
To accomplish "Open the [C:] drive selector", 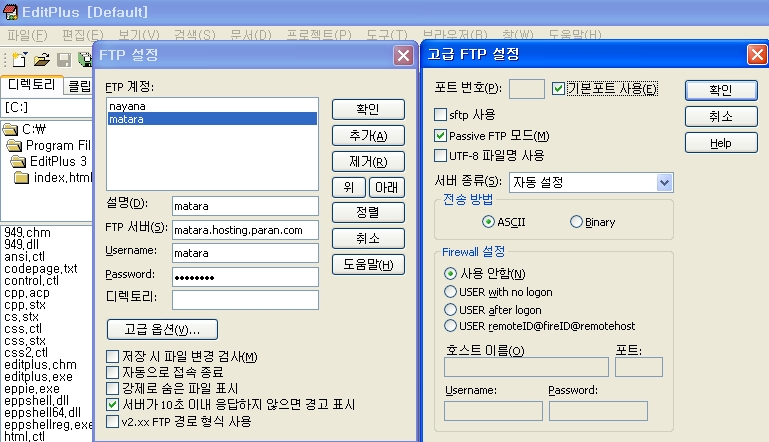I will [x=47, y=107].
